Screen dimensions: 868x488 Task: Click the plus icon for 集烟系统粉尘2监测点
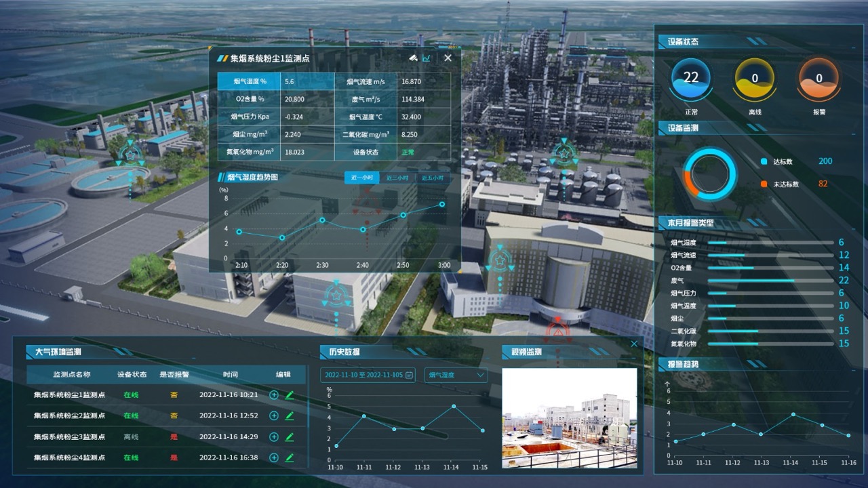(274, 415)
